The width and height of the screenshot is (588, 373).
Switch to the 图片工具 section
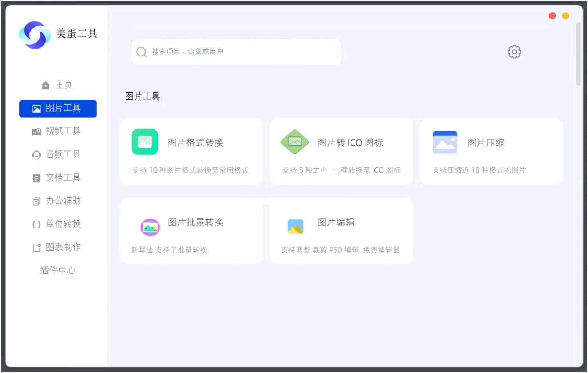[58, 108]
